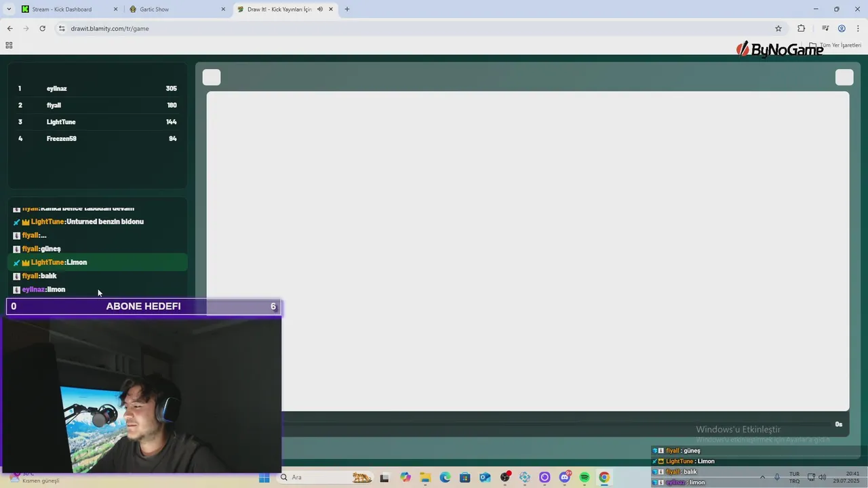Open the apps grid in bookmarks bar
868x488 pixels.
(9, 45)
